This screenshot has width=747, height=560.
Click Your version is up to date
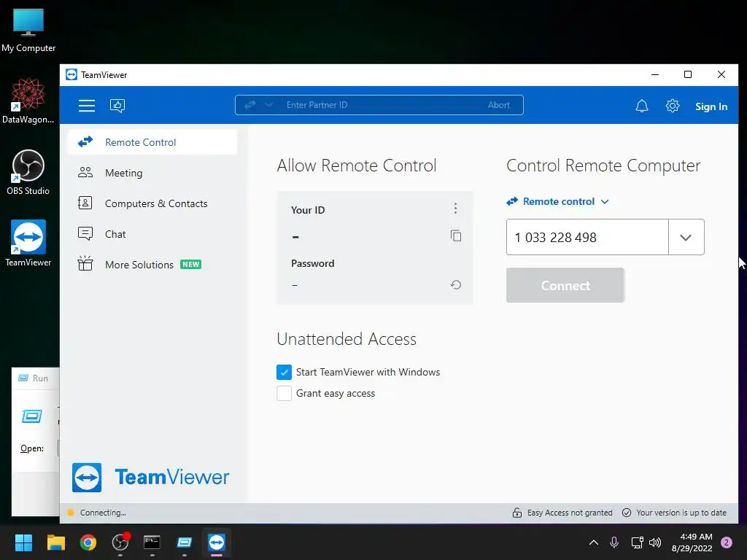(674, 513)
